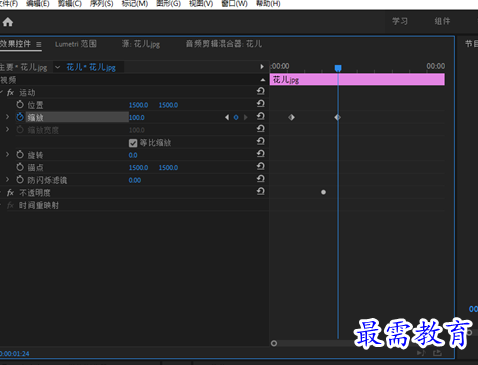Reset the 旋转 parameter

(x=261, y=154)
